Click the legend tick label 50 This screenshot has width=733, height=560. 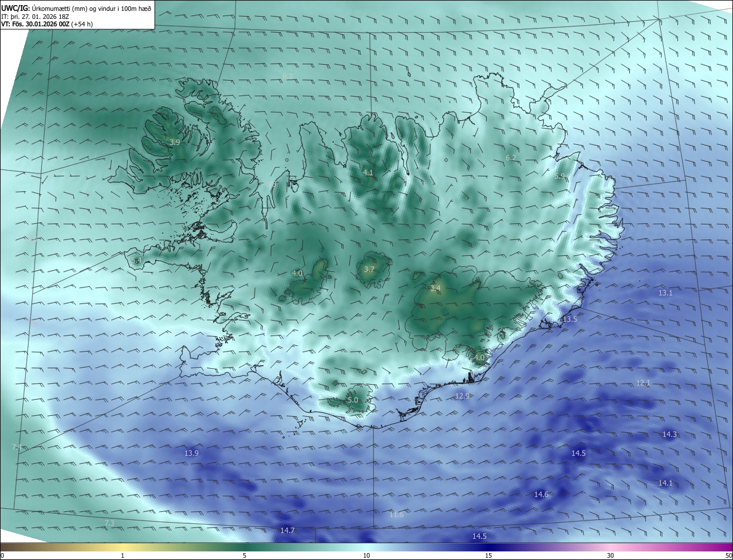(728, 555)
